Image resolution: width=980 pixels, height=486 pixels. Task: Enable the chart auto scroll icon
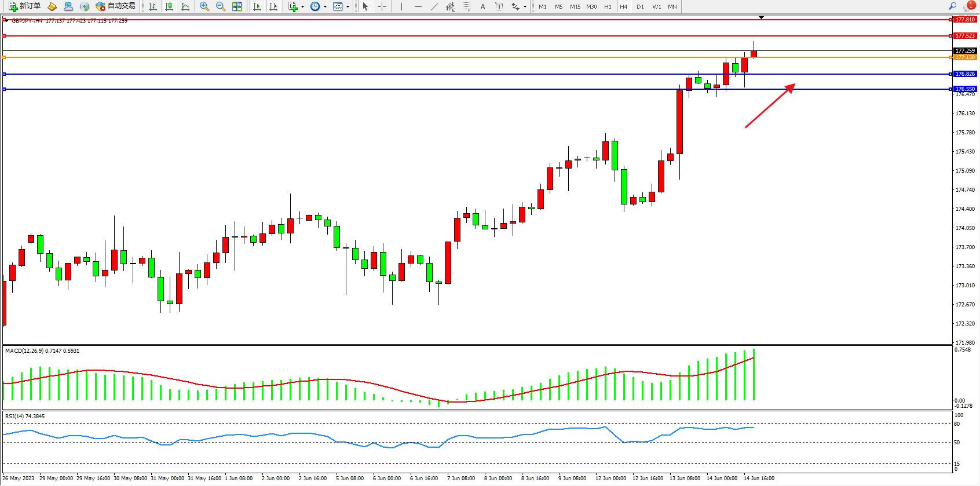257,7
